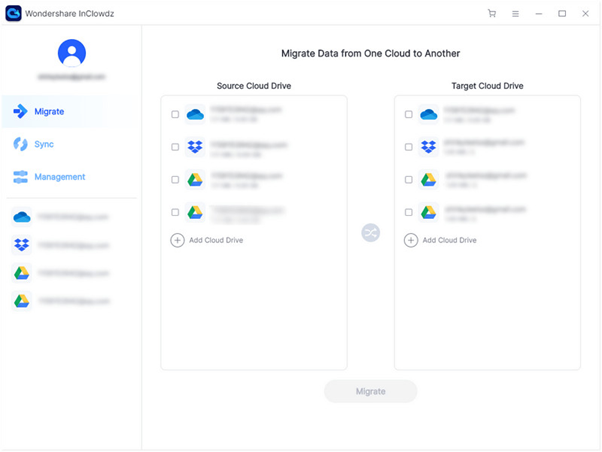The image size is (602, 452).
Task: Check the Dropbox checkbox in Source Cloud Drive
Action: [x=175, y=147]
